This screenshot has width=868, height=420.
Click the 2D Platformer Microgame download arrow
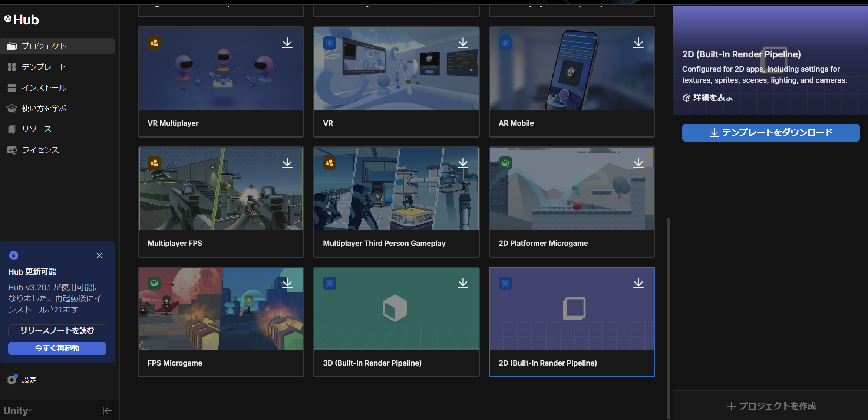point(638,163)
